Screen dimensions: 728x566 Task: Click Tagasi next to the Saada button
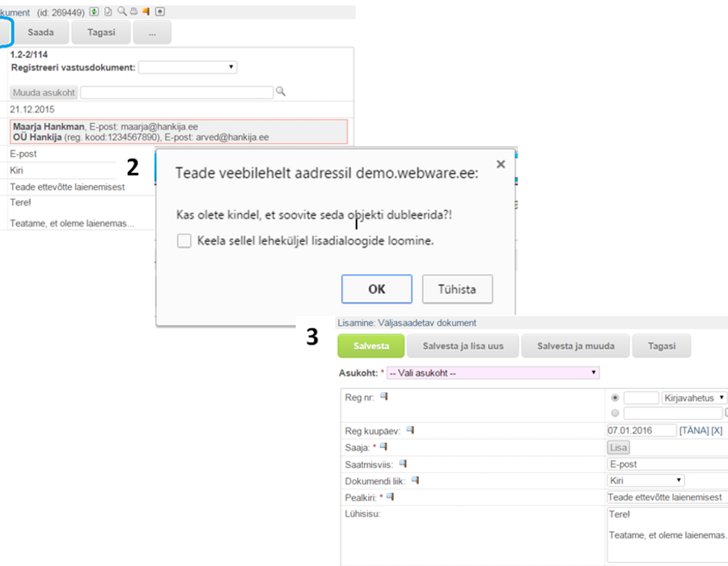pyautogui.click(x=101, y=32)
